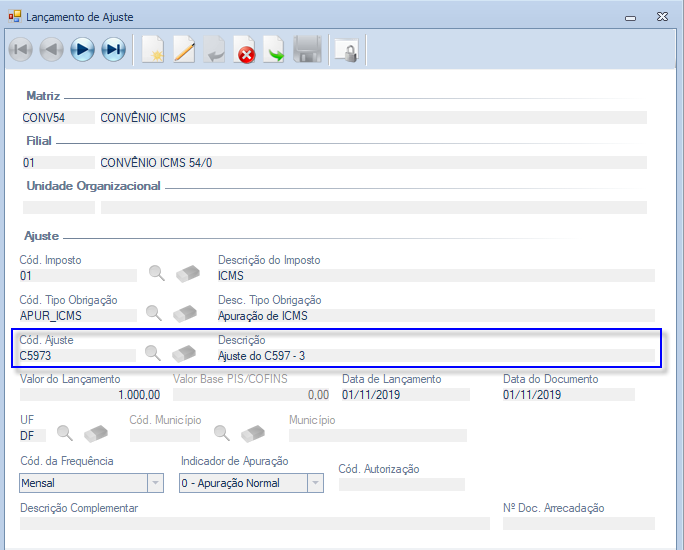The width and height of the screenshot is (684, 550).
Task: Click Matriz code field CONV54
Action: click(58, 118)
